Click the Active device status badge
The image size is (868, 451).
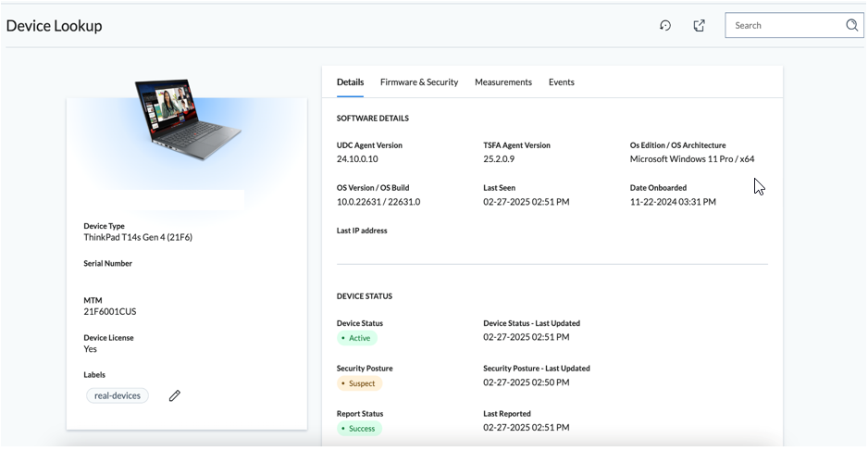(357, 338)
